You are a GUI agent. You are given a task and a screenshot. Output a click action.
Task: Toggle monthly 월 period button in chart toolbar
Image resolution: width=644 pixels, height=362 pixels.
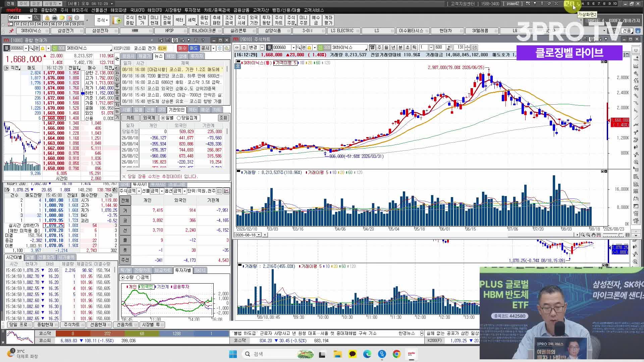(386, 48)
